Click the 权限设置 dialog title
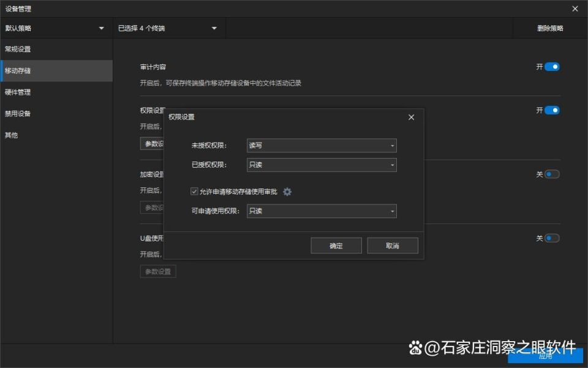The height and width of the screenshot is (368, 588). pyautogui.click(x=181, y=117)
